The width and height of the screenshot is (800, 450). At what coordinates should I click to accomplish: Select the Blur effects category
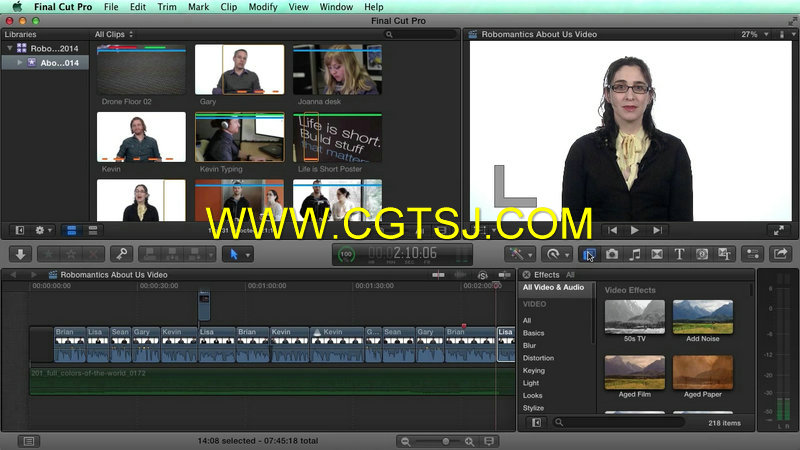529,345
